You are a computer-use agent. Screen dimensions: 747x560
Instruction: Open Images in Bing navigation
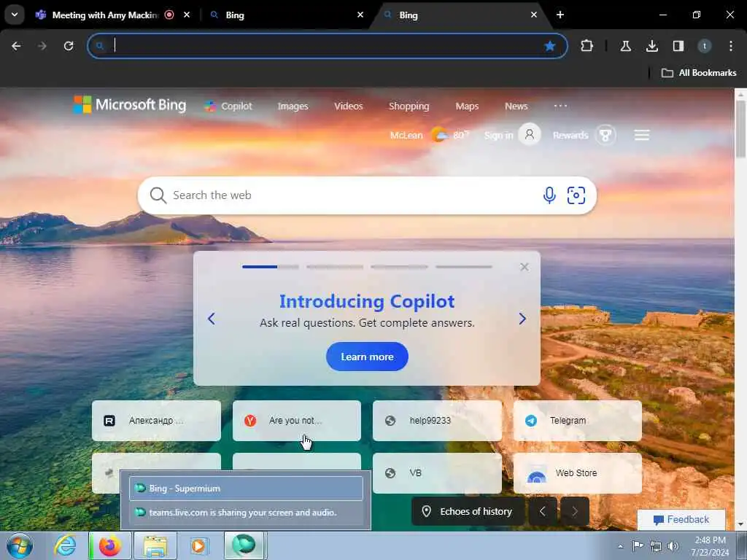[x=293, y=106]
